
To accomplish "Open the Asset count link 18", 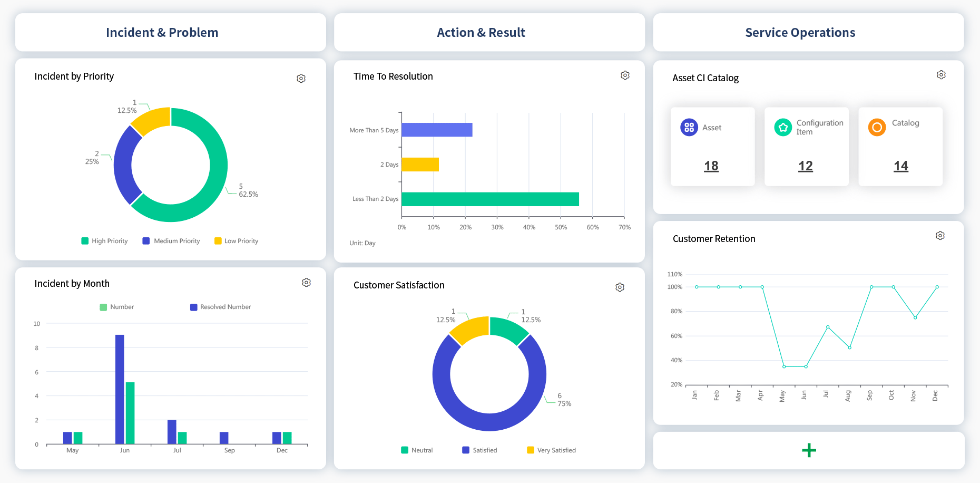I will click(x=711, y=166).
